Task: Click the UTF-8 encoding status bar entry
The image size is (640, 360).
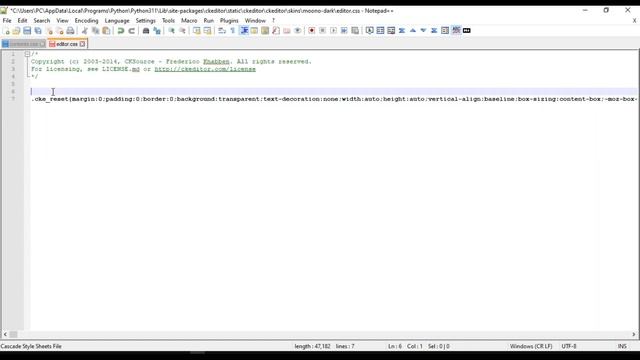Action: pos(569,346)
